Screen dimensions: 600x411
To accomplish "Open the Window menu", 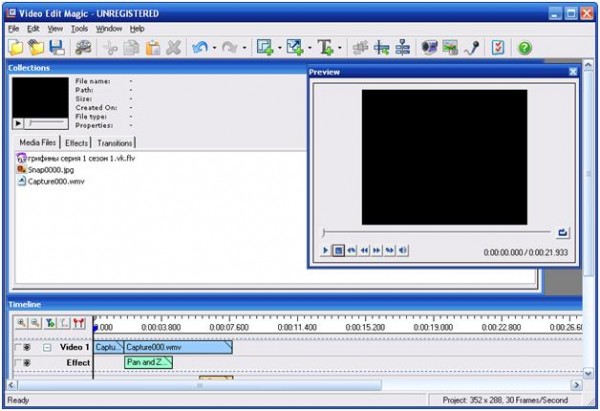I will (x=109, y=29).
